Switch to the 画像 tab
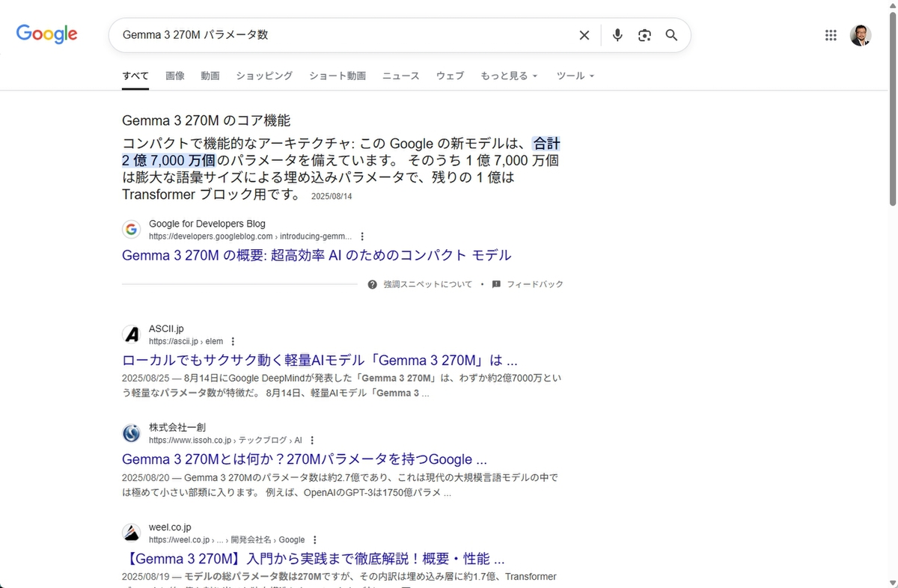This screenshot has height=588, width=898. 174,76
